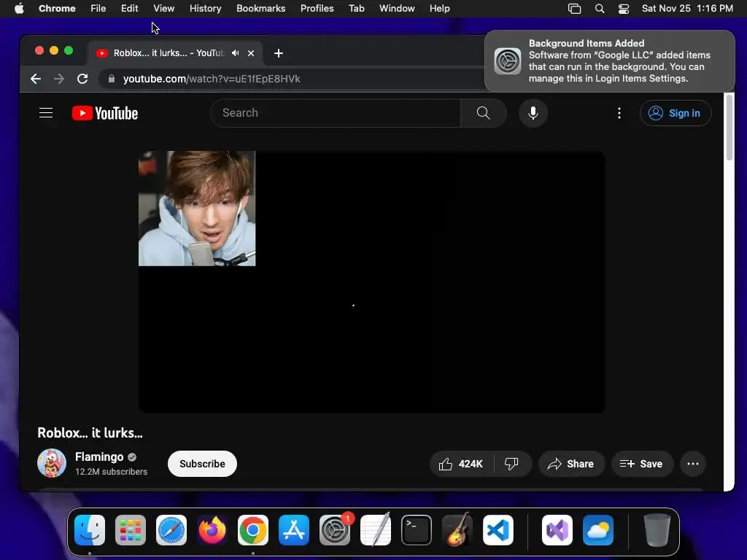Open the Help menu
The height and width of the screenshot is (560, 747).
(439, 9)
